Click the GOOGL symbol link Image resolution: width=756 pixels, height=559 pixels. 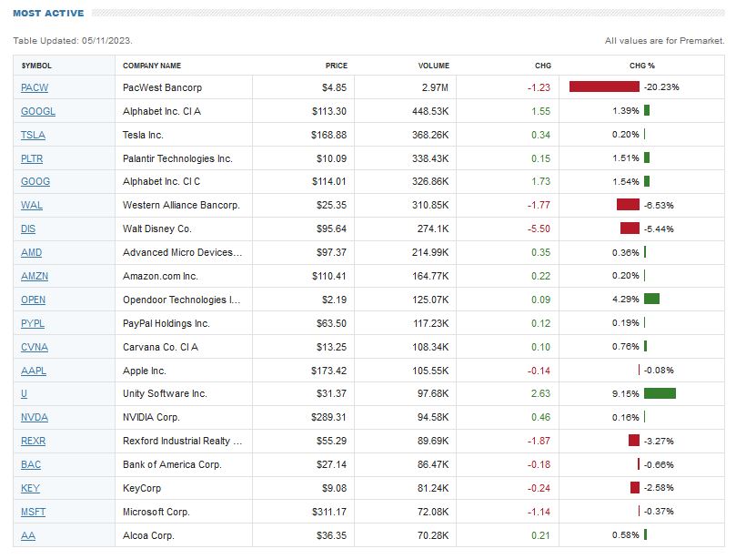(38, 111)
